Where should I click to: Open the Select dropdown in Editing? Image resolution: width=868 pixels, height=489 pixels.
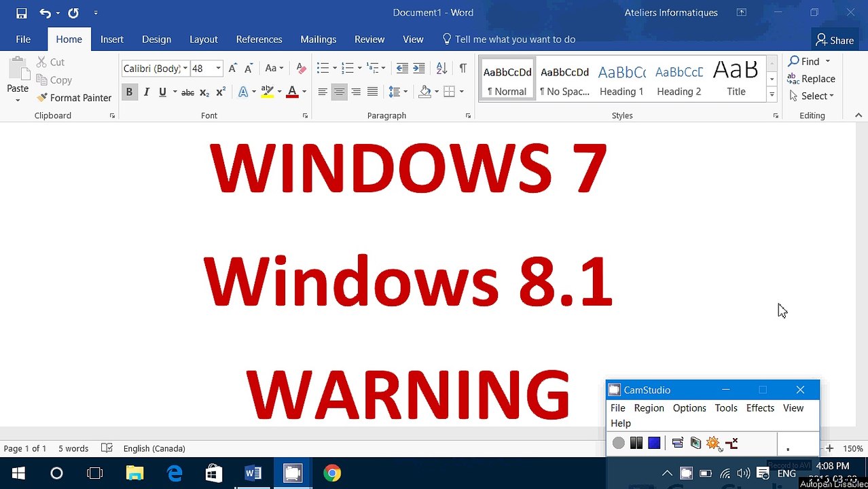[x=812, y=96]
